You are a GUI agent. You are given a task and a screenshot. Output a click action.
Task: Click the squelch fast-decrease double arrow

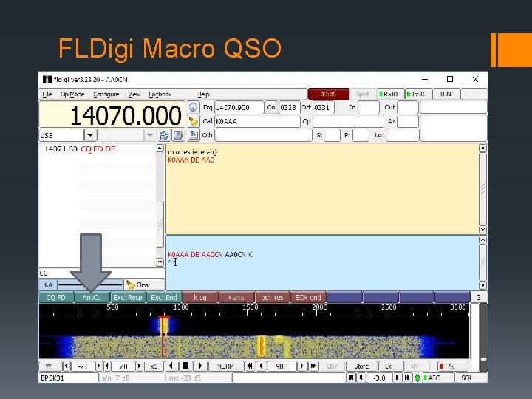coord(351,378)
